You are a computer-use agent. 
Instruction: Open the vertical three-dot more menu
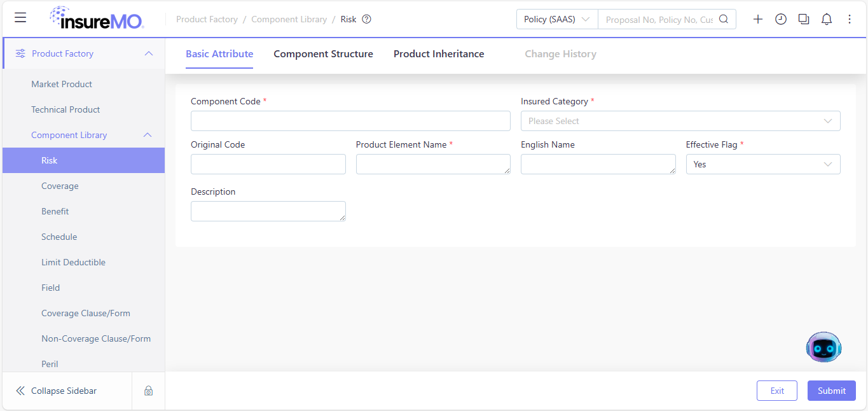point(850,19)
